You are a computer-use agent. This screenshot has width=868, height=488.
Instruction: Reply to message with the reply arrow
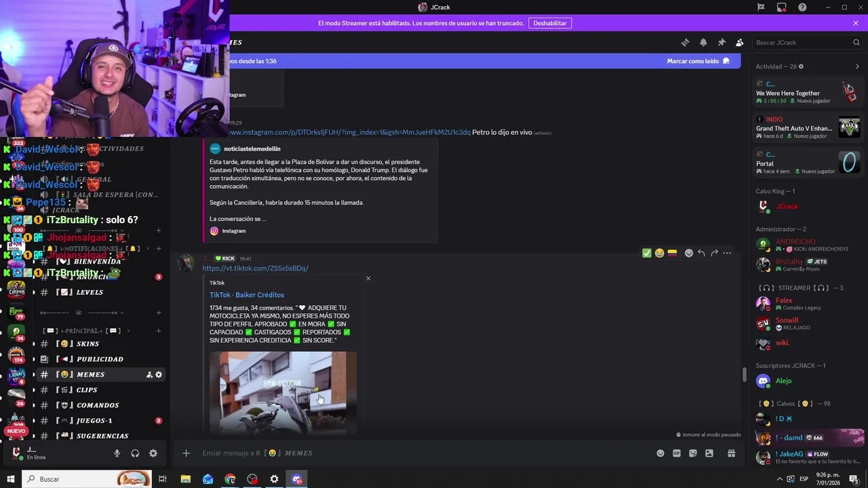pyautogui.click(x=701, y=253)
